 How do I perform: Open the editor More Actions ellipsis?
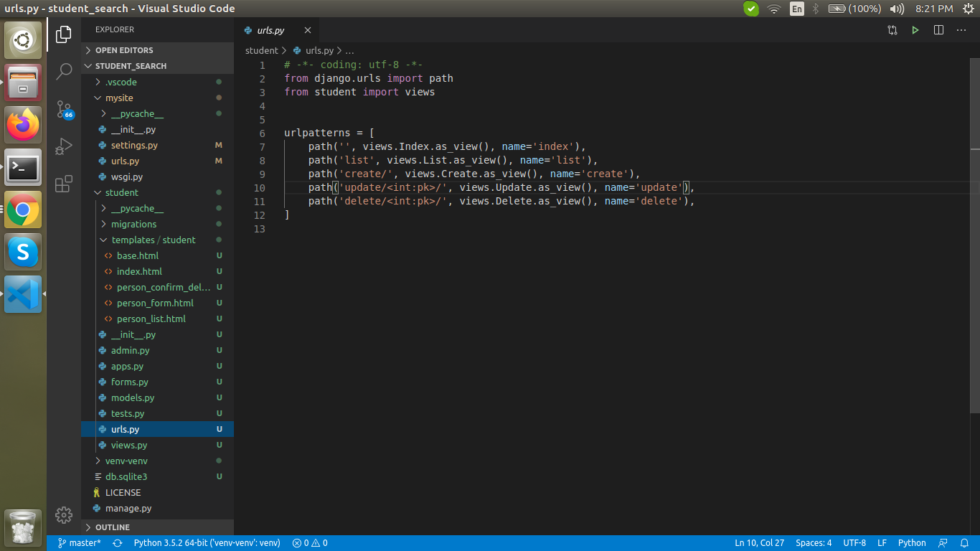pyautogui.click(x=961, y=30)
